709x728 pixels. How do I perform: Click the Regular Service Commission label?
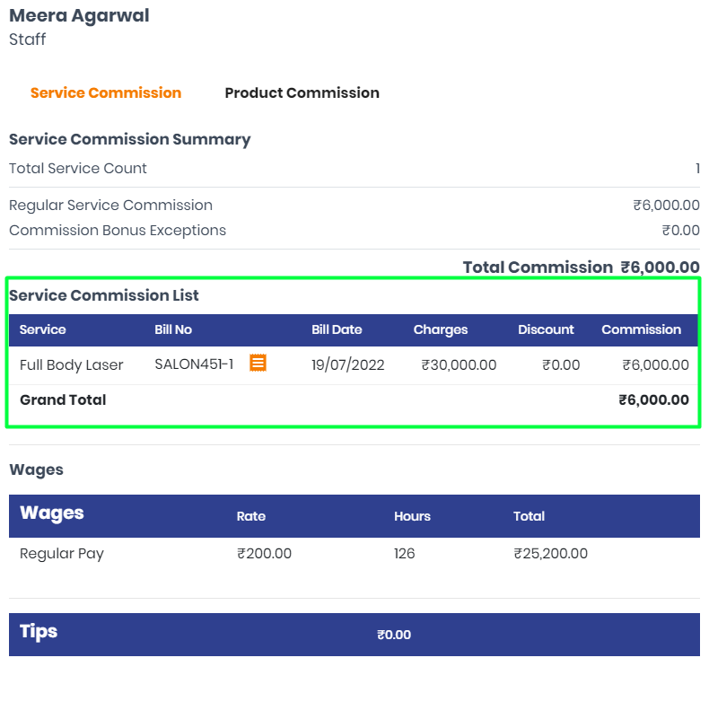pos(111,206)
